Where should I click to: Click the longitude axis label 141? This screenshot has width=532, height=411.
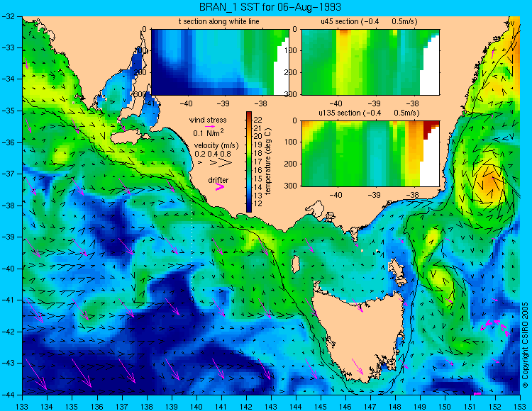point(221,405)
